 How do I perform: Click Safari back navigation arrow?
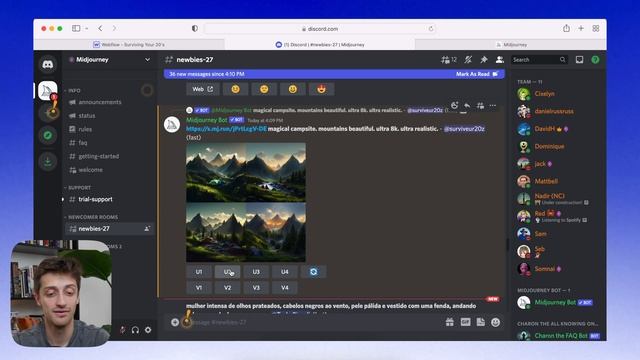pos(100,28)
